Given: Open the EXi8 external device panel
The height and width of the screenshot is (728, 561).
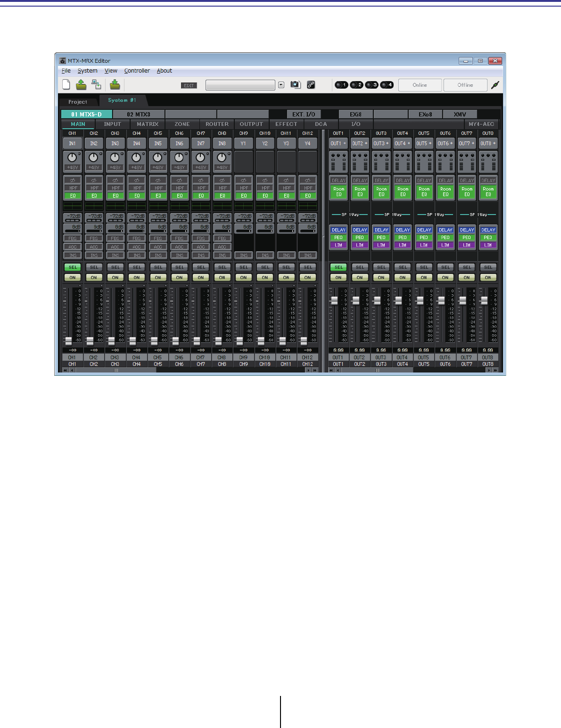Looking at the screenshot, I should coord(356,114).
